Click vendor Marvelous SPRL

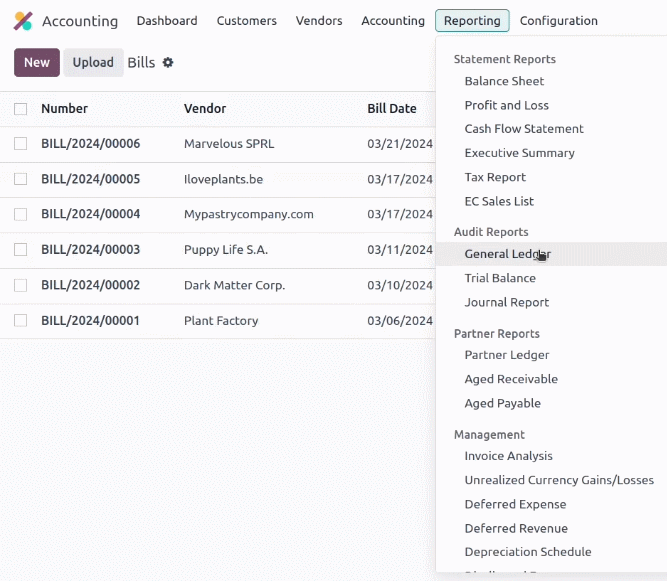coord(229,144)
